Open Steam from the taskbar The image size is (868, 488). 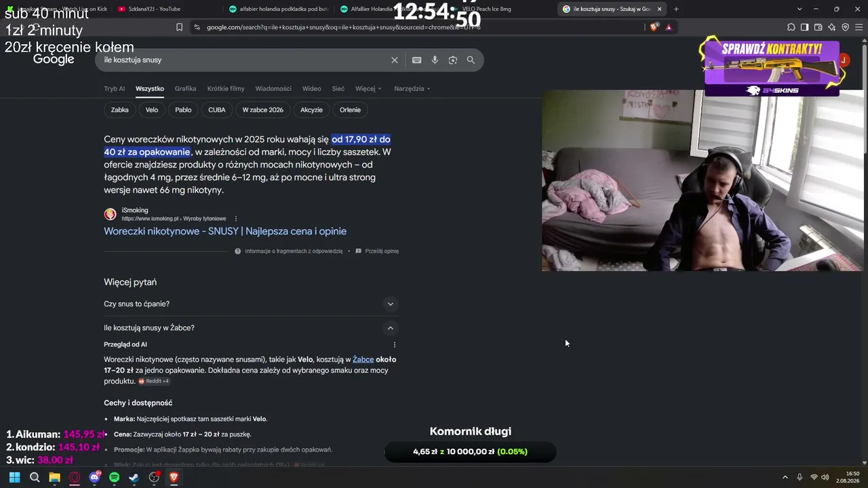pyautogui.click(x=134, y=477)
